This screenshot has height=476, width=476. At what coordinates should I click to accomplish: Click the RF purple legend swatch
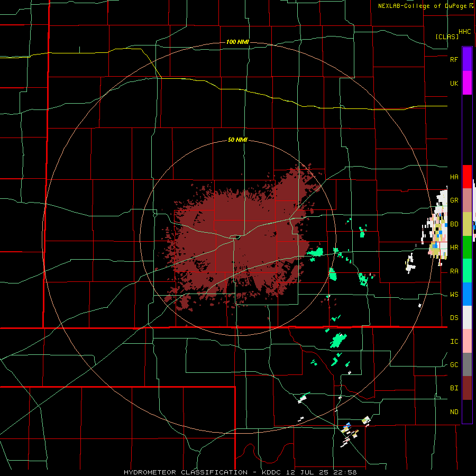pos(467,59)
